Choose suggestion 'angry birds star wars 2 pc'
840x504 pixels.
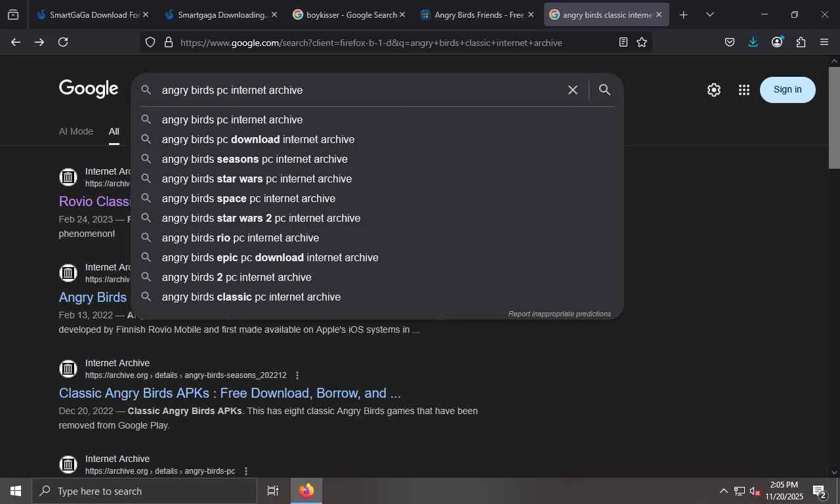377,218
